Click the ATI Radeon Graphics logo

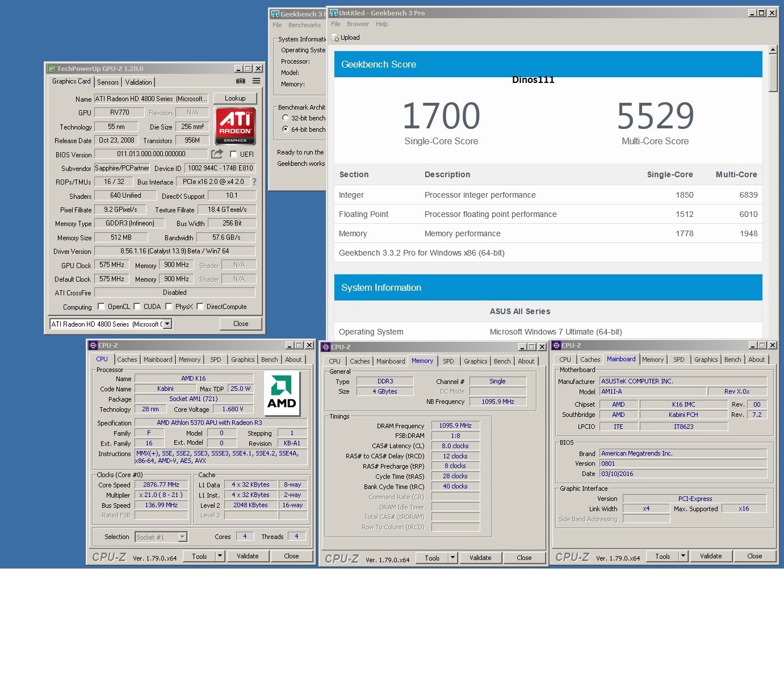(x=235, y=127)
